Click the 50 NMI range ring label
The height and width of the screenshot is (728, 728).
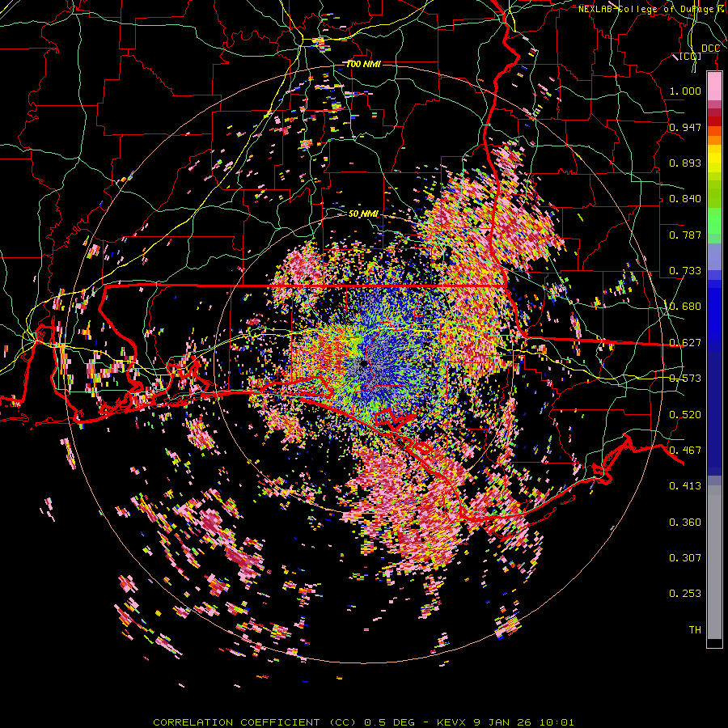(363, 214)
